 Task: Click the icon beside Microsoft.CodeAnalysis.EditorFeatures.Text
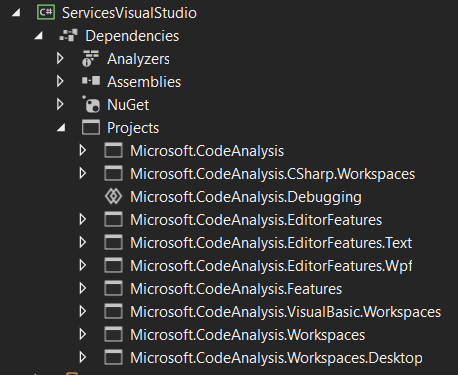click(113, 242)
